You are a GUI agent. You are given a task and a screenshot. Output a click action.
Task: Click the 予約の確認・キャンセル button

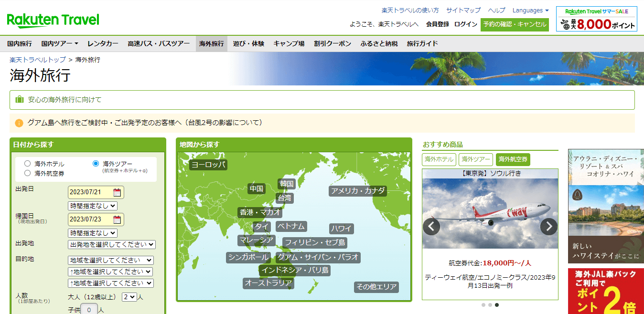(515, 24)
